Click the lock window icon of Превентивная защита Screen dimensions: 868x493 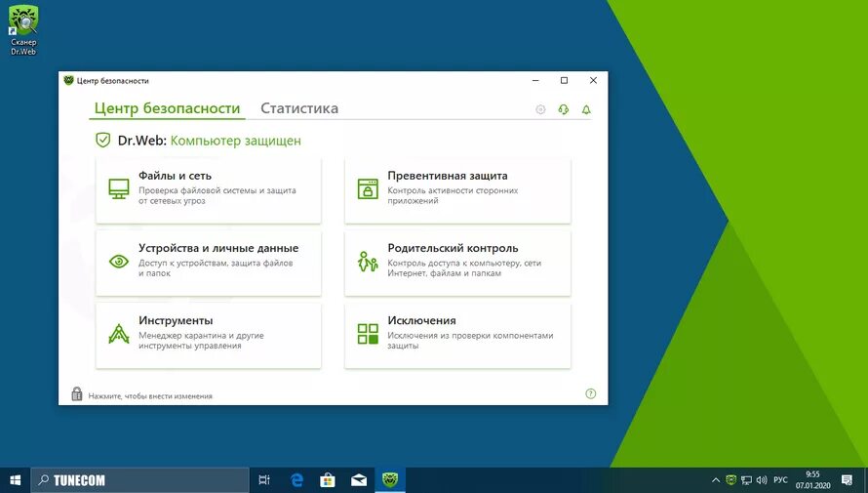point(368,188)
